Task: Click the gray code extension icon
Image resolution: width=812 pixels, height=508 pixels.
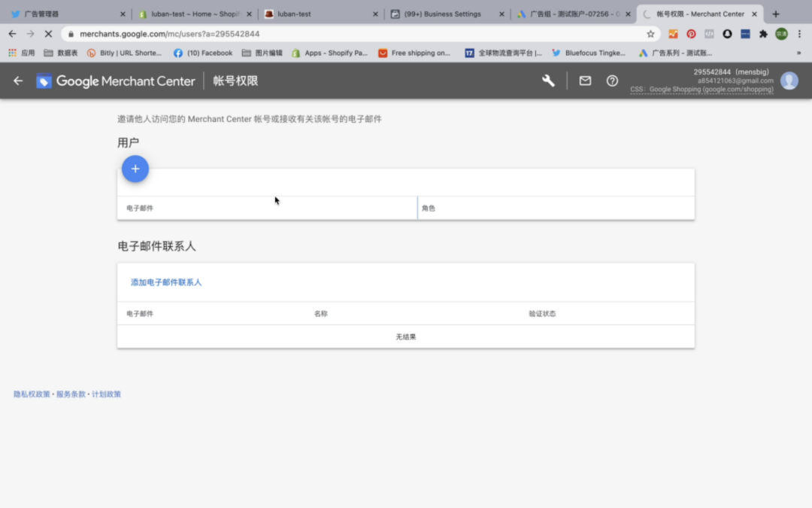Action: (709, 34)
